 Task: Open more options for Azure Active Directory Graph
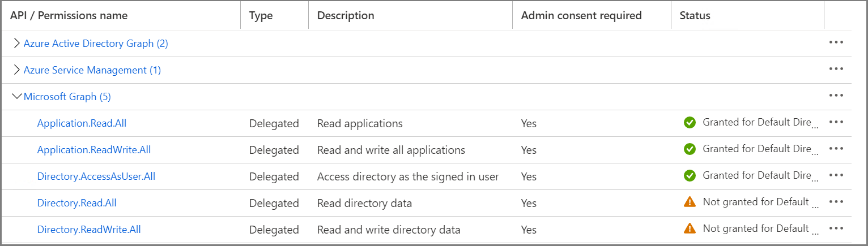coord(836,43)
